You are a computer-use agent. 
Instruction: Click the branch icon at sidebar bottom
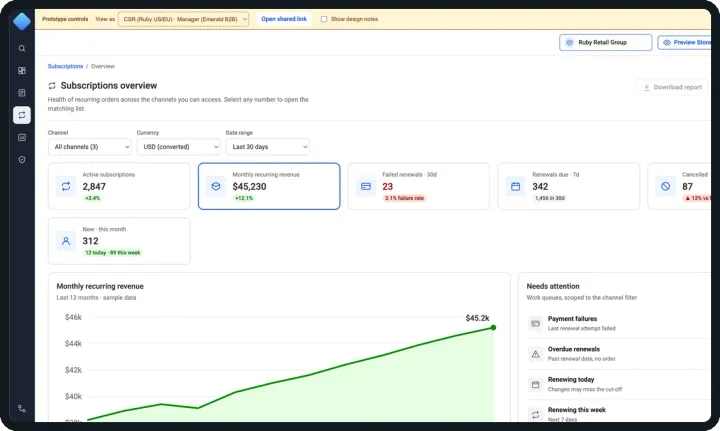pos(22,408)
